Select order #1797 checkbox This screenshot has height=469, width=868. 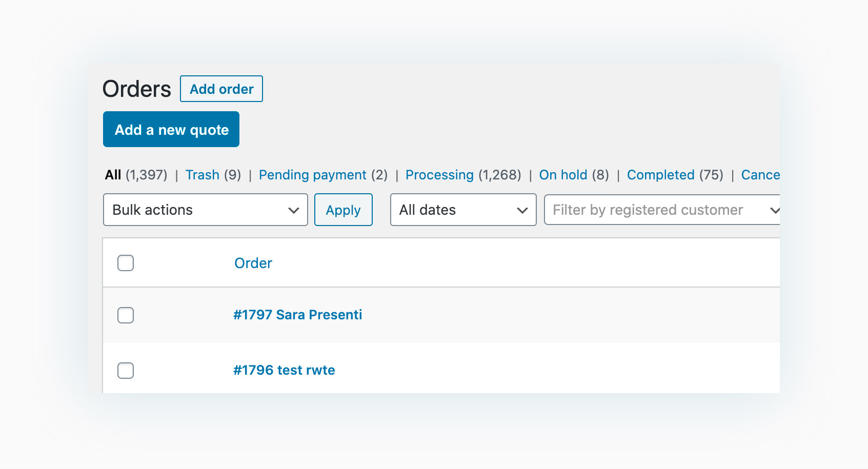pos(126,315)
